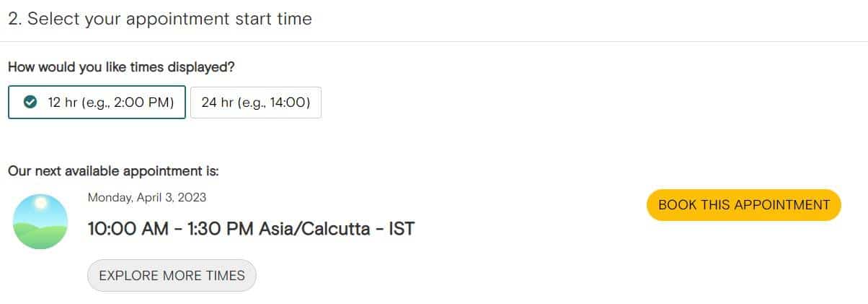Click the sun in the round weather icon
The image size is (868, 304).
[x=40, y=204]
